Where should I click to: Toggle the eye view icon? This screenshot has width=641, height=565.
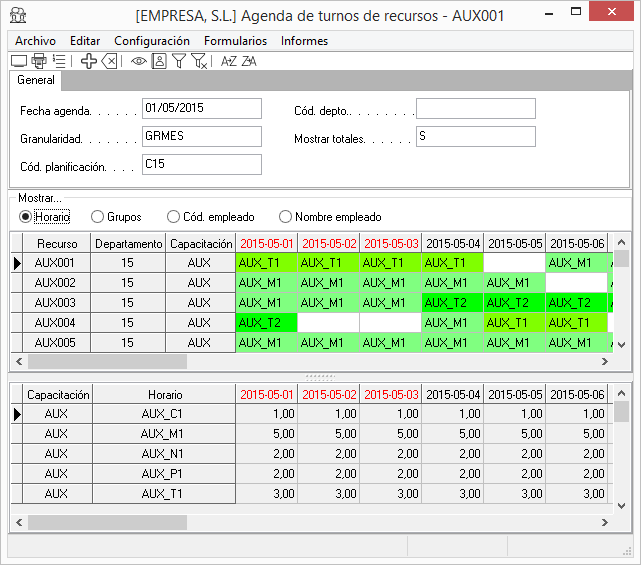point(139,61)
